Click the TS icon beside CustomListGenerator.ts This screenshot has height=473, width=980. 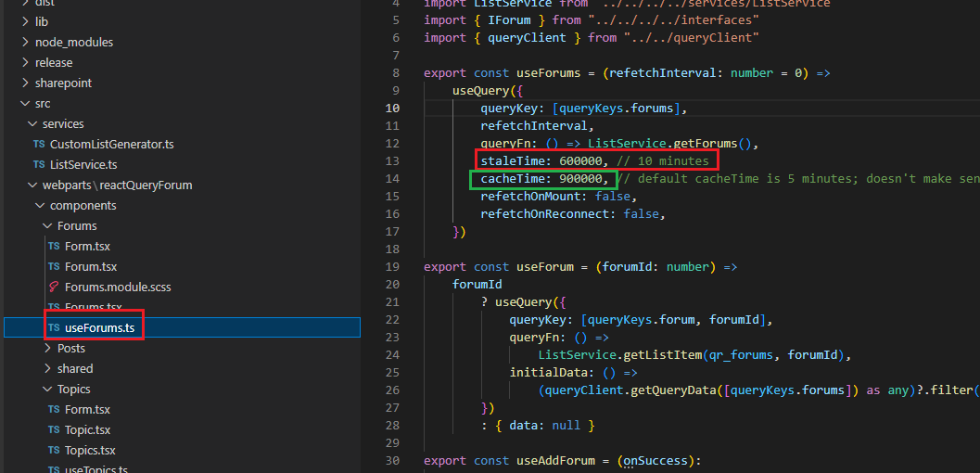(x=39, y=144)
